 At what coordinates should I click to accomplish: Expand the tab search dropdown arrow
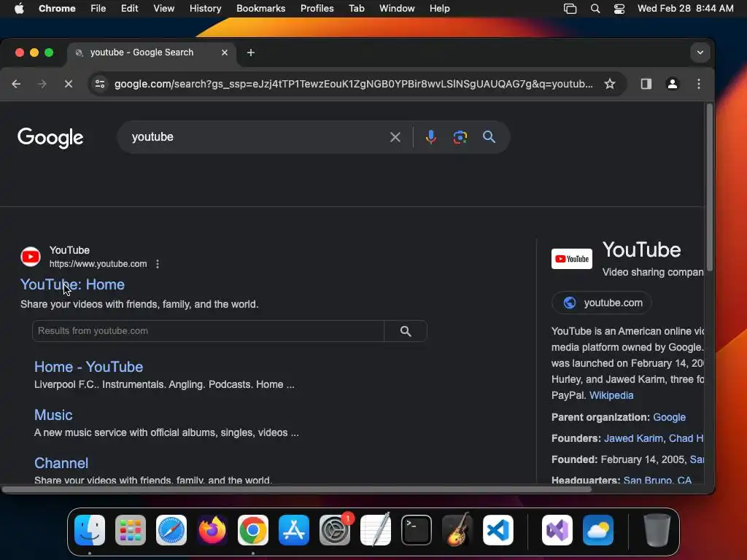coord(700,52)
